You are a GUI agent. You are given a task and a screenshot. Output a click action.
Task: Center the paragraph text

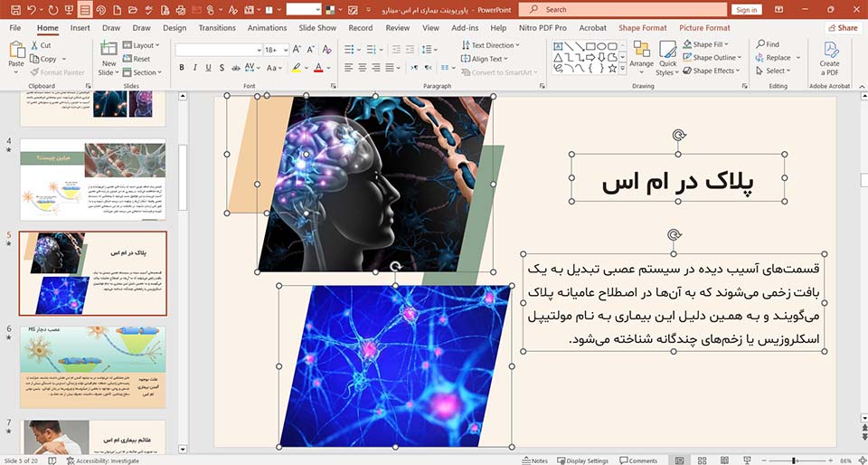coord(362,68)
